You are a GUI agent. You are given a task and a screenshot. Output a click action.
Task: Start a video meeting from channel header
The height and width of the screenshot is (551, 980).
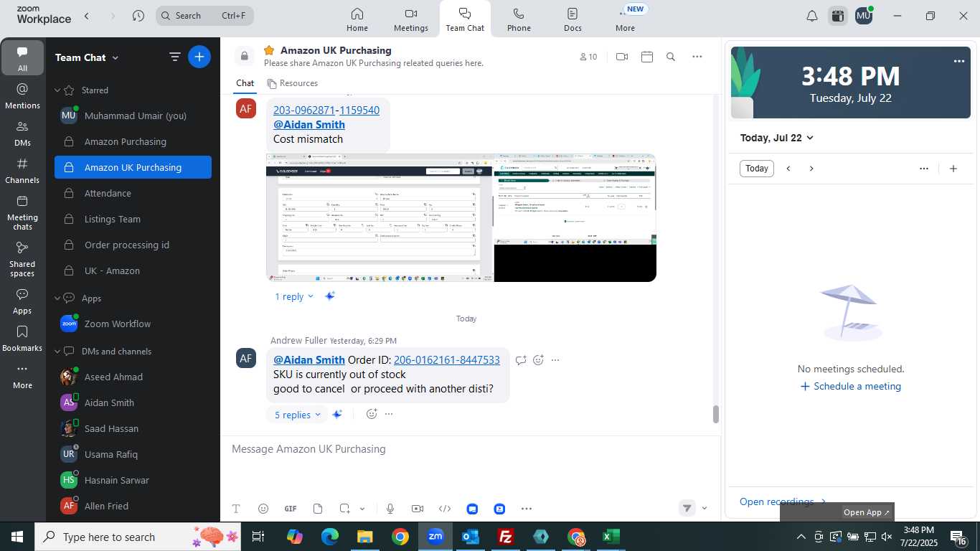coord(622,57)
